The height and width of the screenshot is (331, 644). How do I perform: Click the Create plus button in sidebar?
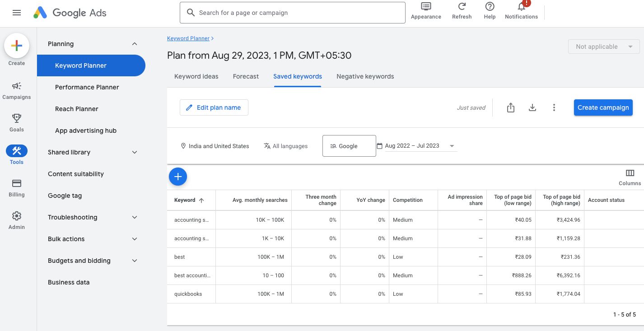[17, 46]
